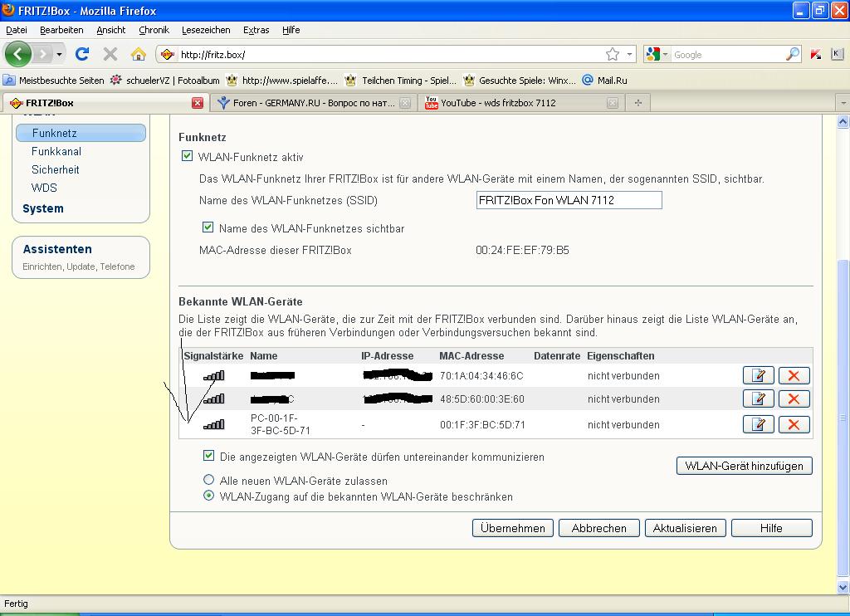Toggle Name des WLAN-Funknetzes sichtbar checkbox

208,227
